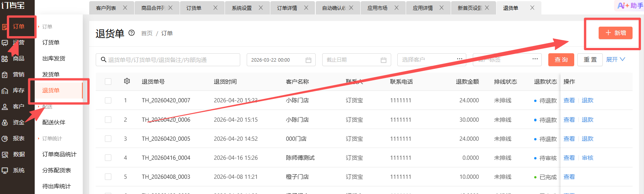Open the 截止日期 calendar icon
The height and width of the screenshot is (194, 644).
coord(384,60)
